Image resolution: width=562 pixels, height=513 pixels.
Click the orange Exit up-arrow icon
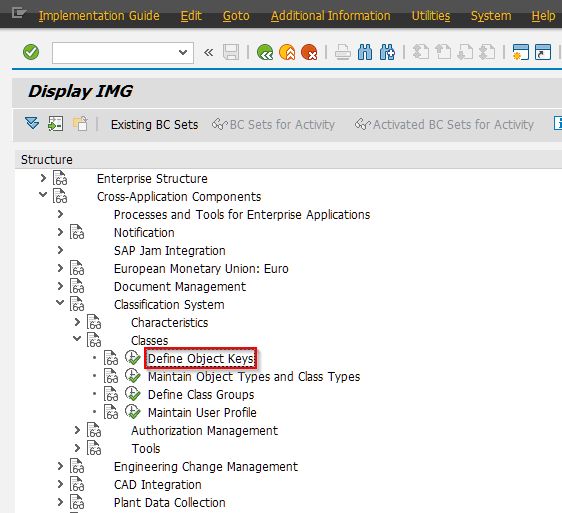tap(287, 52)
